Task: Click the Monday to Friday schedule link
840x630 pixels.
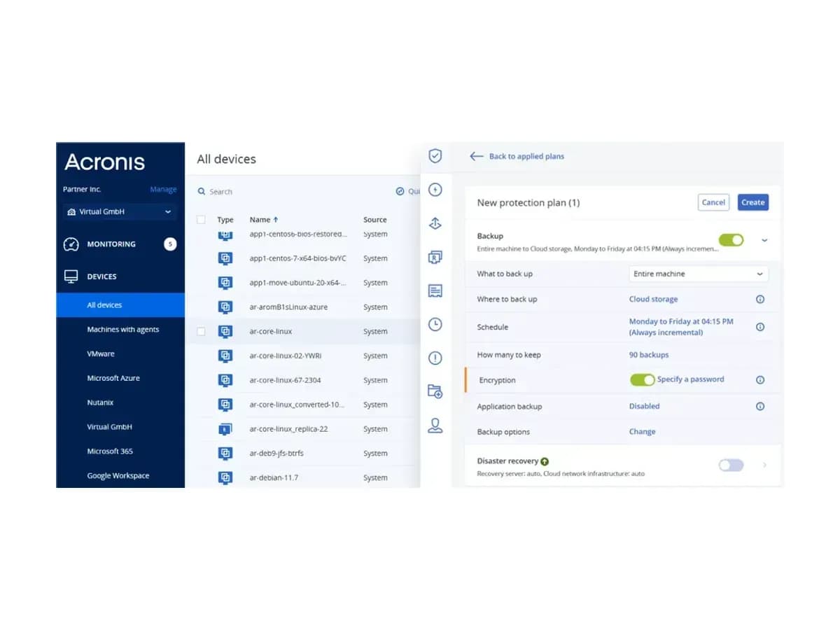Action: point(681,327)
